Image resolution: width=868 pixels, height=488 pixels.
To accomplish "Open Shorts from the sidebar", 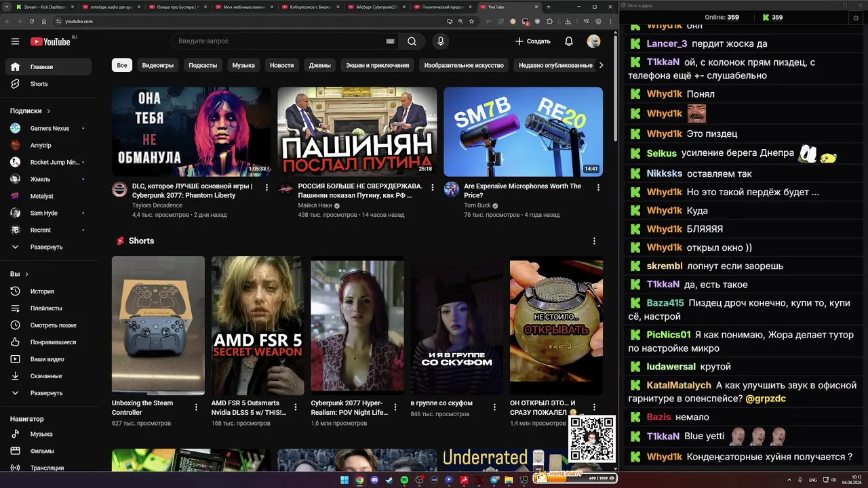I will 48,84.
